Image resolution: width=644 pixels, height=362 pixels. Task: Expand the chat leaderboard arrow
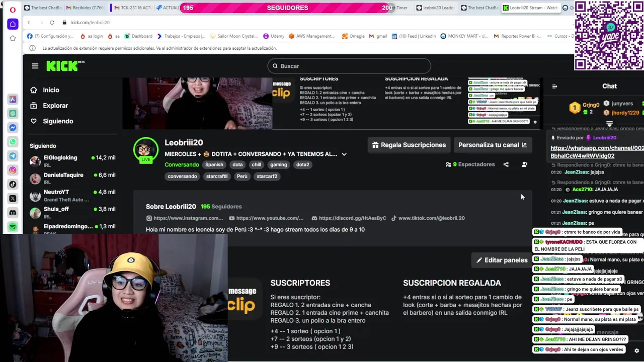click(609, 124)
